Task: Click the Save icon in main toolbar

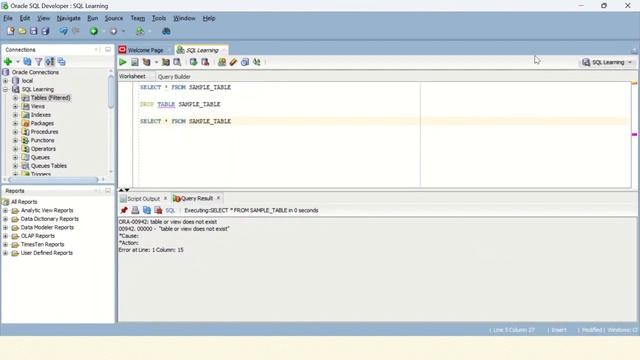Action: 33,31
